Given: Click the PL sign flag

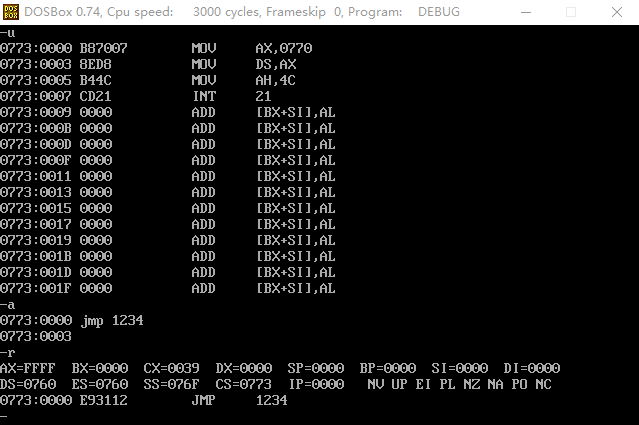Looking at the screenshot, I should coord(447,384).
